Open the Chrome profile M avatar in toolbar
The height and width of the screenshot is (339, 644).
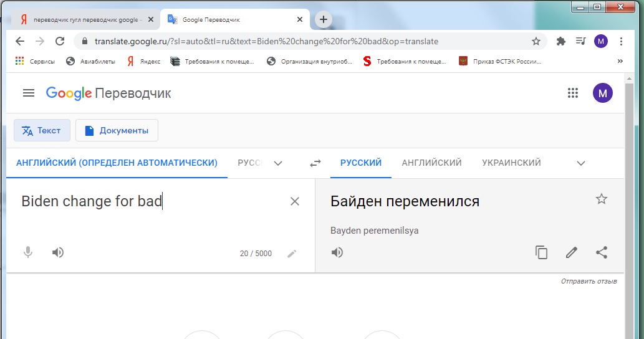(601, 41)
